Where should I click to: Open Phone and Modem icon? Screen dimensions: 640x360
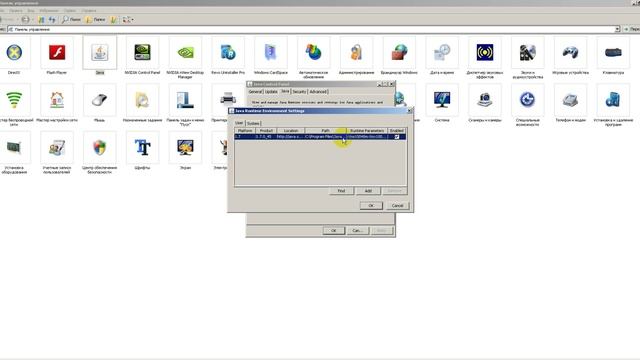570,100
